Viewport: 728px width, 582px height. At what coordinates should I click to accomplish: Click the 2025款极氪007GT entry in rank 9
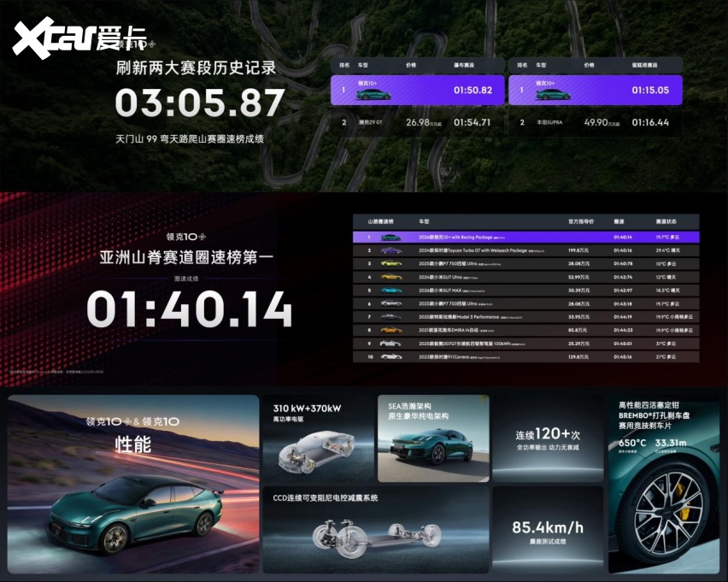472,344
